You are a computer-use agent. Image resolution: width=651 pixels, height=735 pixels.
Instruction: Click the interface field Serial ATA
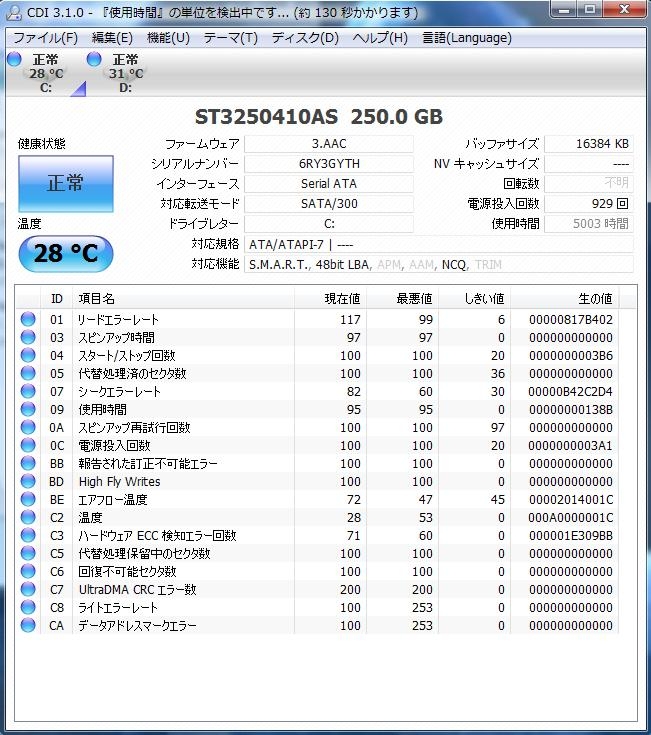(329, 184)
